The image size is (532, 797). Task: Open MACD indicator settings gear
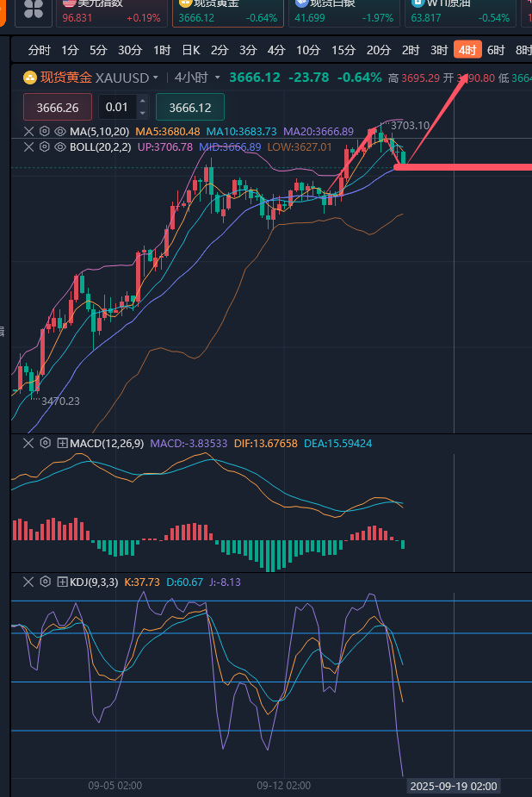click(45, 444)
